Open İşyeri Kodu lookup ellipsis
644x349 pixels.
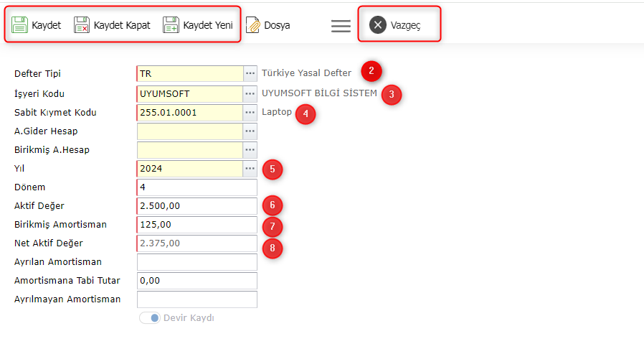250,93
